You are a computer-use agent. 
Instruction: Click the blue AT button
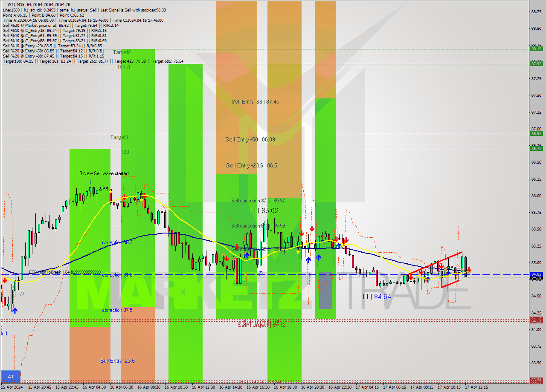tap(11, 376)
